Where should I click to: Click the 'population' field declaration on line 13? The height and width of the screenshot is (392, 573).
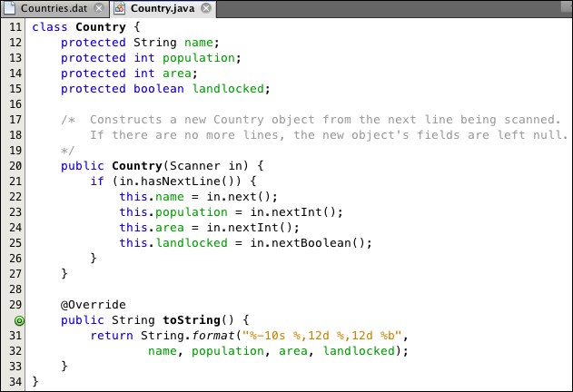click(199, 58)
